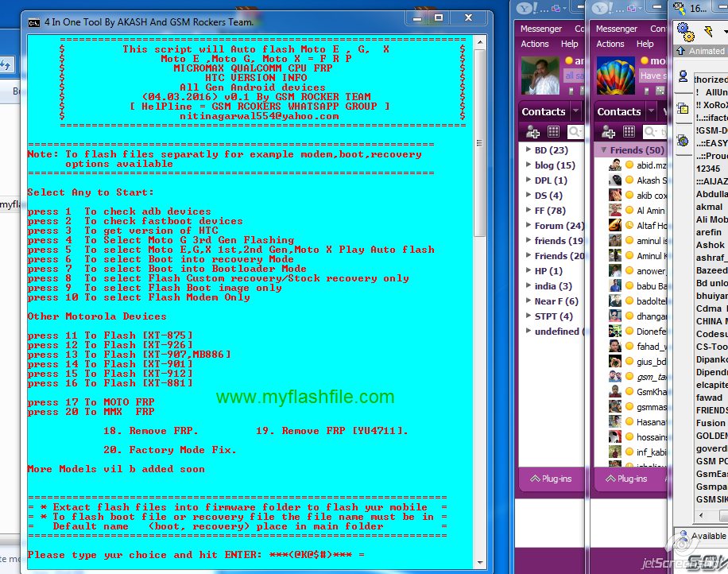
Task: Open the title bar dropdown arrow in balloon-avatar Messenger
Action: (x=639, y=9)
